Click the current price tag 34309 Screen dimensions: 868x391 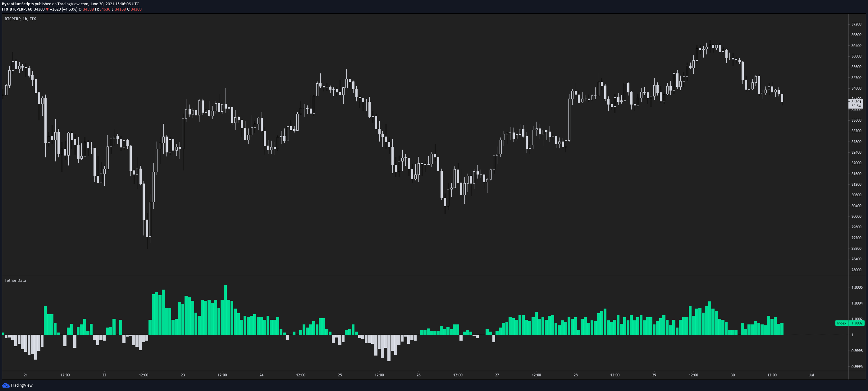tap(856, 101)
